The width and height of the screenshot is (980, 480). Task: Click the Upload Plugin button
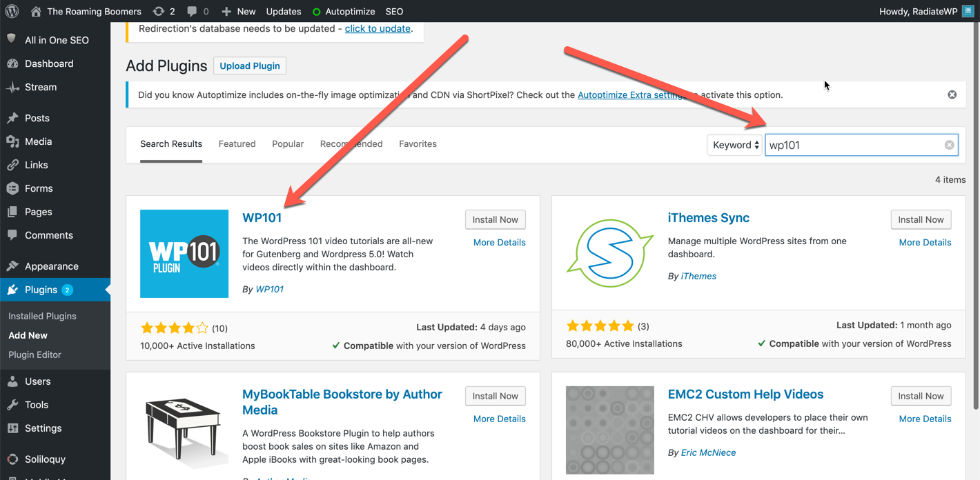[250, 66]
